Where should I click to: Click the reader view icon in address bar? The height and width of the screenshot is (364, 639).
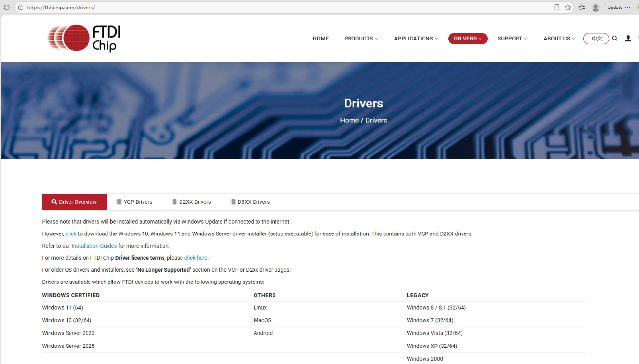(557, 7)
